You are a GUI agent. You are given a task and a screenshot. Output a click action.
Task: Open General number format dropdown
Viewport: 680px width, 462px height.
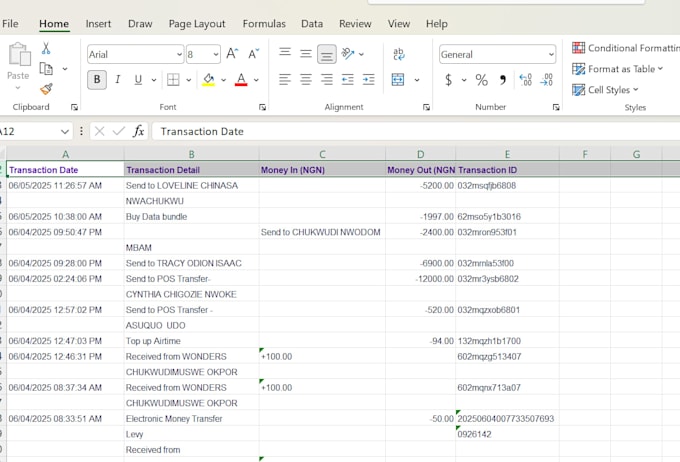[551, 54]
